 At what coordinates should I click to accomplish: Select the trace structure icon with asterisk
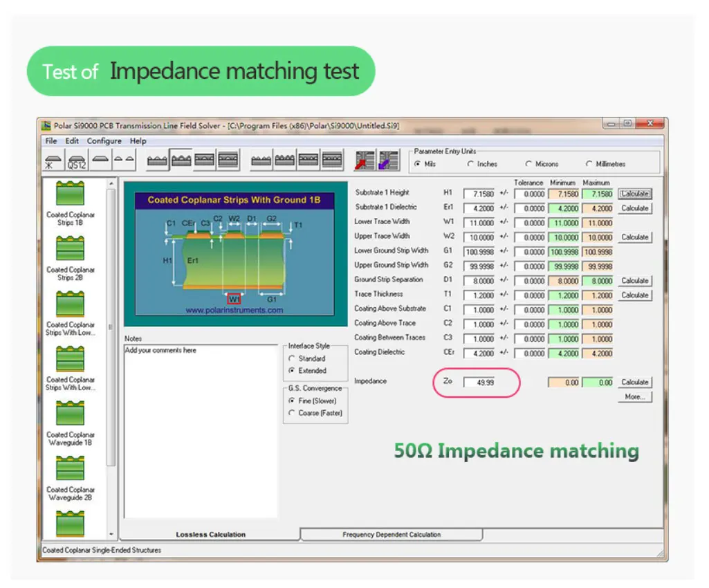point(53,161)
